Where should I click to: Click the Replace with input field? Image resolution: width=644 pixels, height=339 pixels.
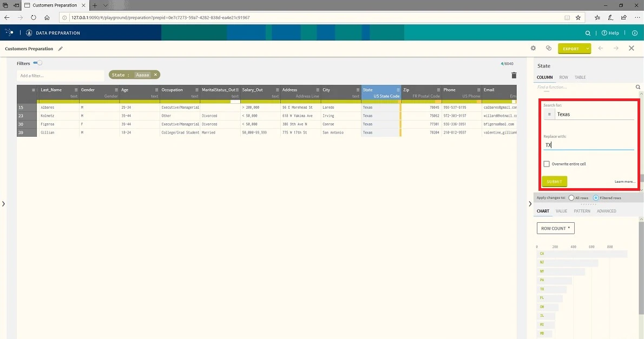point(589,145)
